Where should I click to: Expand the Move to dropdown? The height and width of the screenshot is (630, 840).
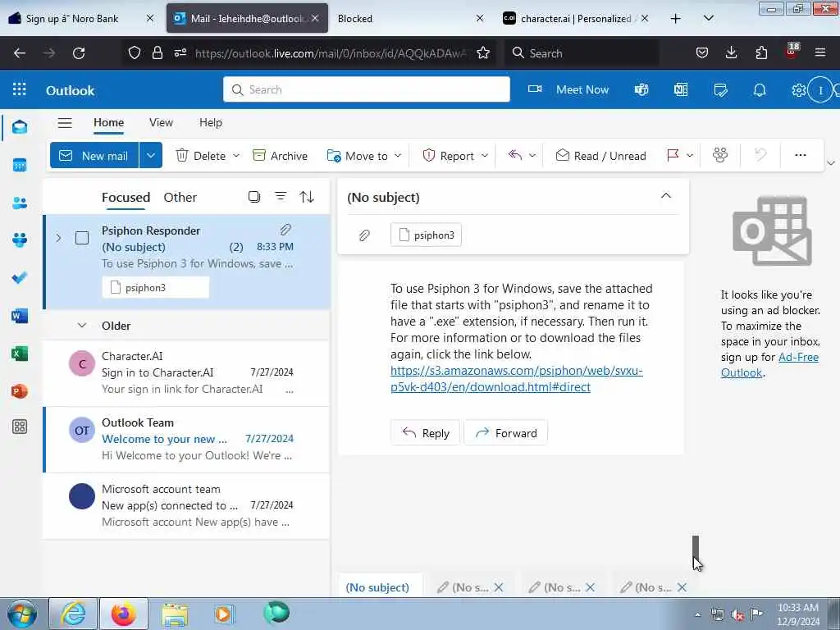398,156
